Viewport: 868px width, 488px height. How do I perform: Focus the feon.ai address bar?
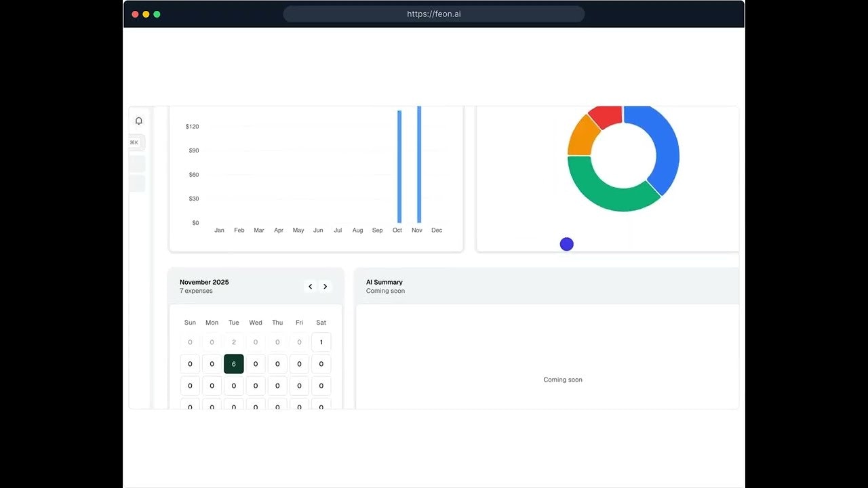point(434,14)
